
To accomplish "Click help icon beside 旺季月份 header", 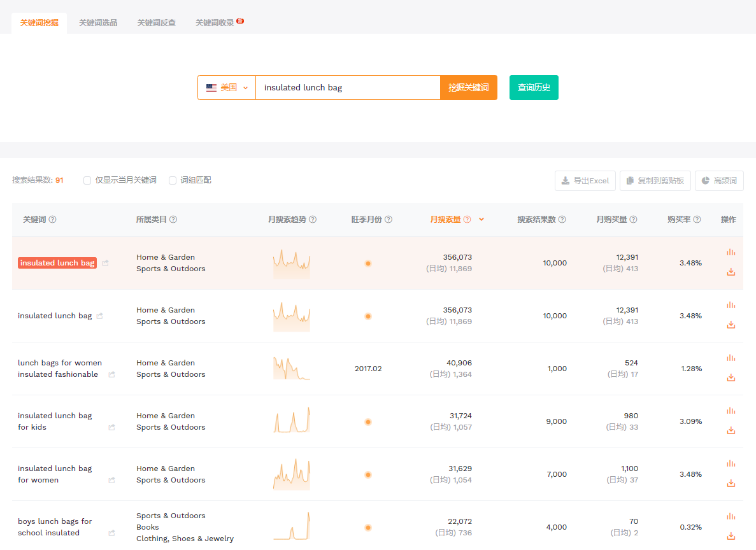I will click(x=389, y=220).
